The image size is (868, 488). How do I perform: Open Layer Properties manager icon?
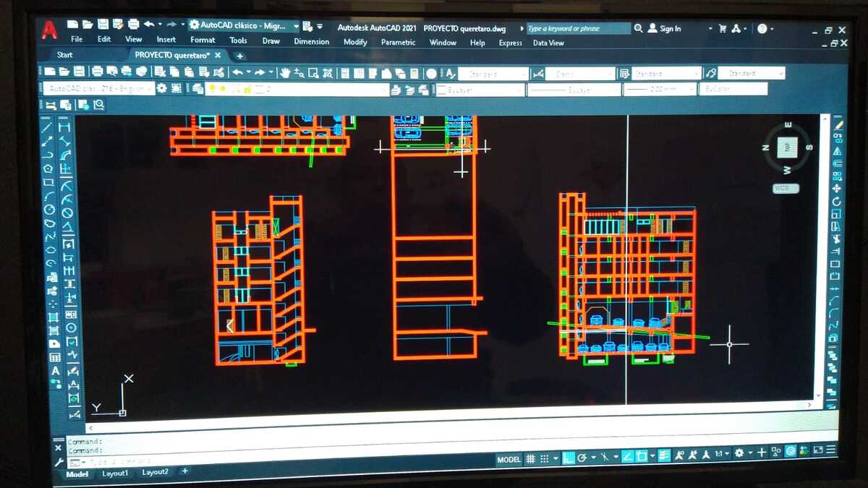(x=198, y=88)
